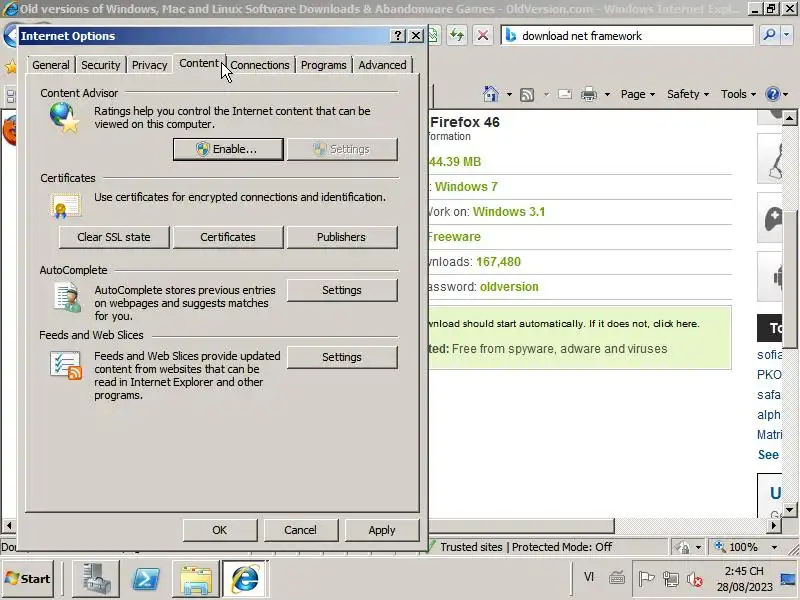Click the Content Advisor globe icon
800x600 pixels.
pos(64,117)
